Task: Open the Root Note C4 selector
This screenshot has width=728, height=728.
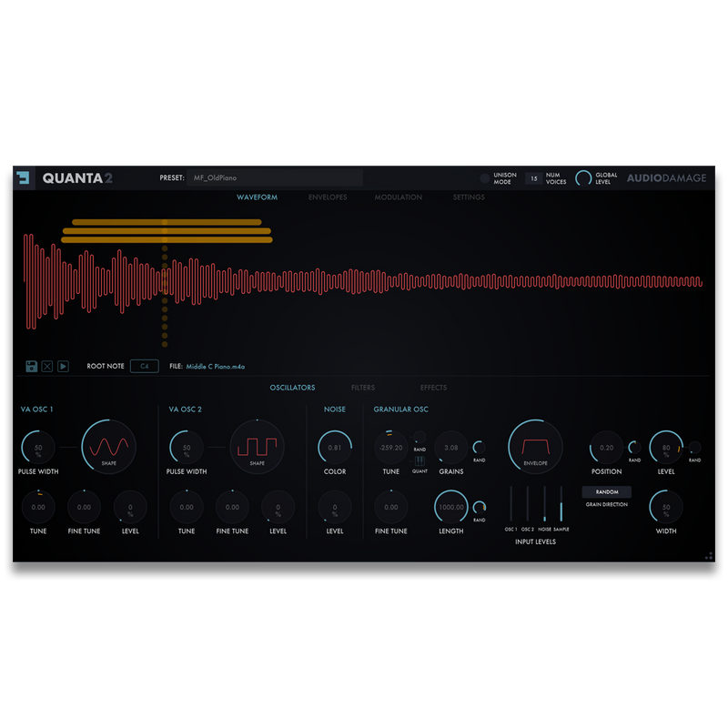Action: pyautogui.click(x=144, y=366)
